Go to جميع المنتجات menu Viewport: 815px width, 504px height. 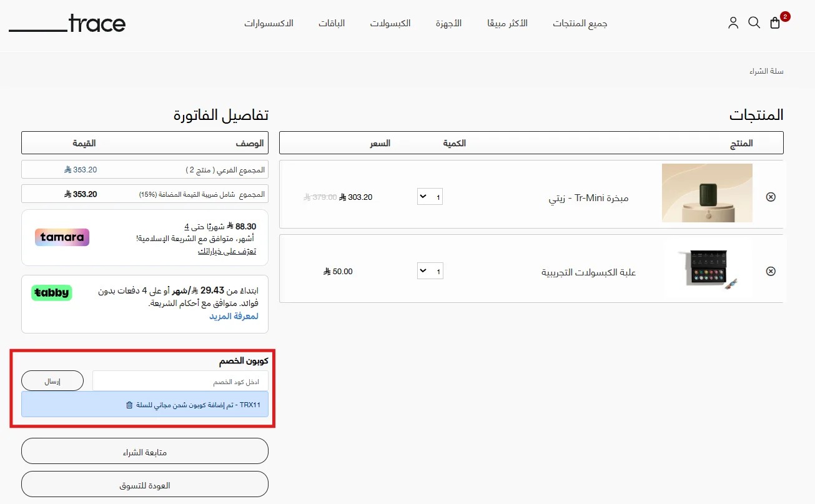click(x=580, y=24)
